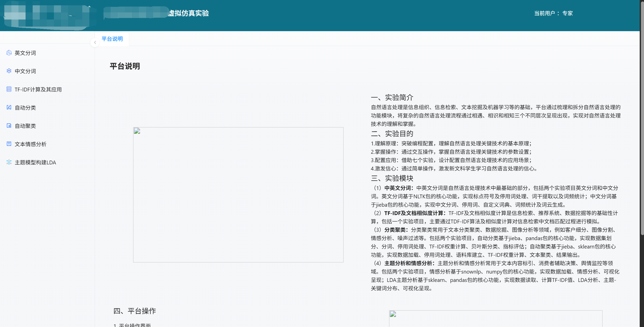Click the line starting 2.掌握操作

coord(451,152)
